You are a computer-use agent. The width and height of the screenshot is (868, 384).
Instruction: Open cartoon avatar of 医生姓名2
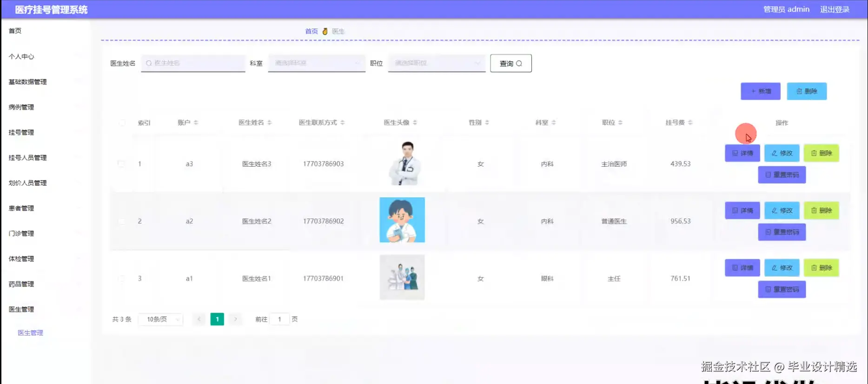(x=402, y=220)
